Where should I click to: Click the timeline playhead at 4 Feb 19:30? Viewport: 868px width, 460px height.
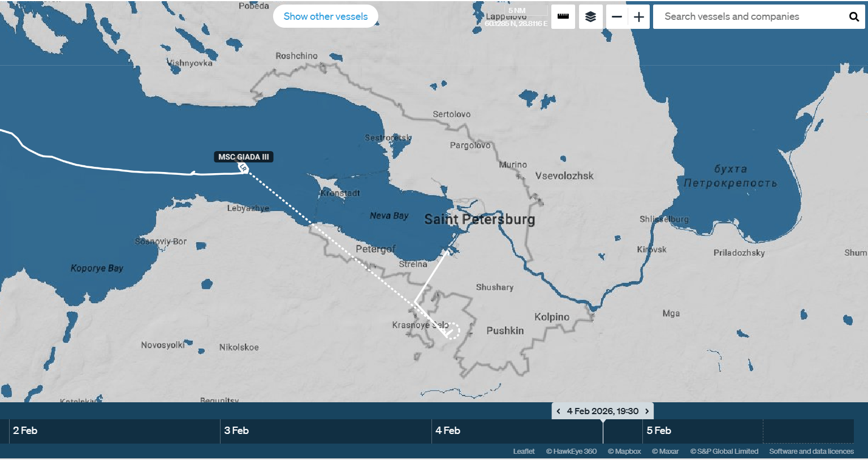603,431
